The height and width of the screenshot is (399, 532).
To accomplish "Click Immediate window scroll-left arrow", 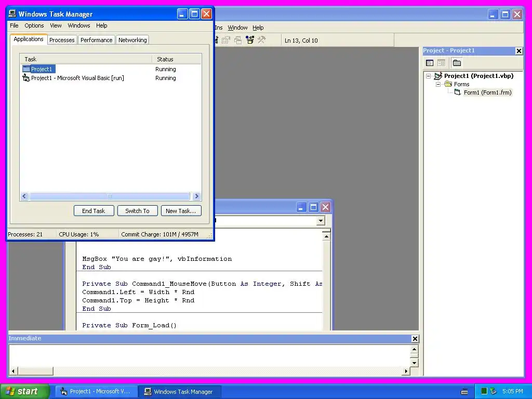I will [x=13, y=371].
